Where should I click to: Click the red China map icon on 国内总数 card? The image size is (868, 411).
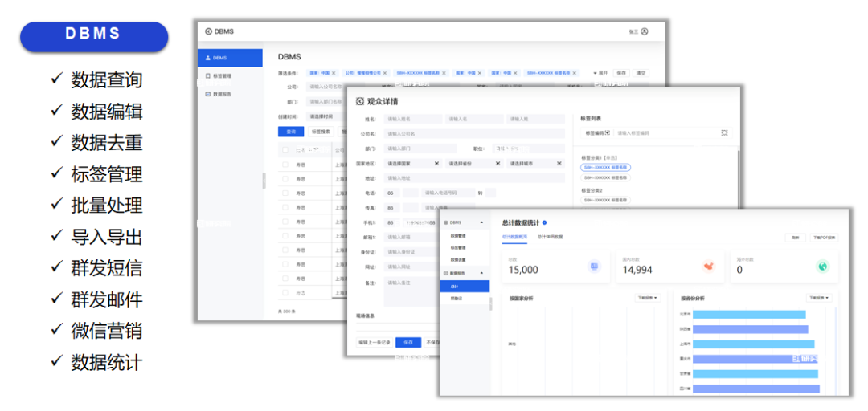tap(708, 267)
